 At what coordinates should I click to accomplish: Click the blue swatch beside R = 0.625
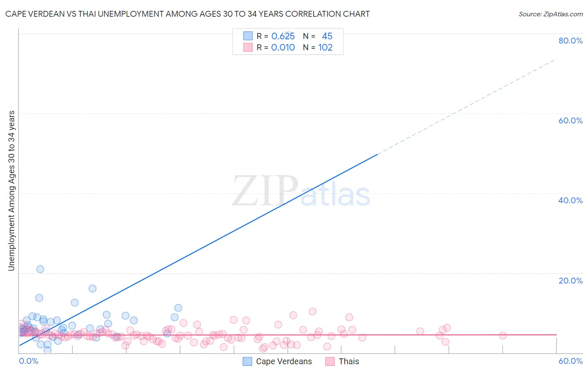point(248,36)
